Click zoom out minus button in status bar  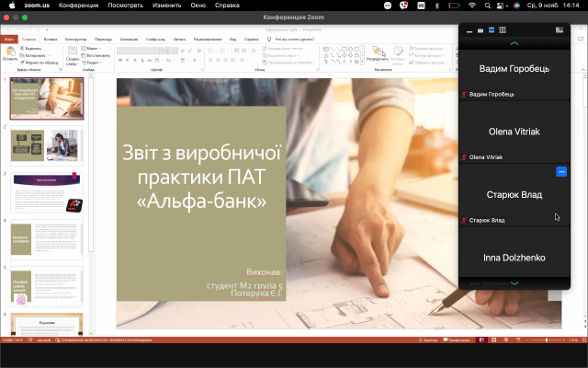pyautogui.click(x=528, y=339)
